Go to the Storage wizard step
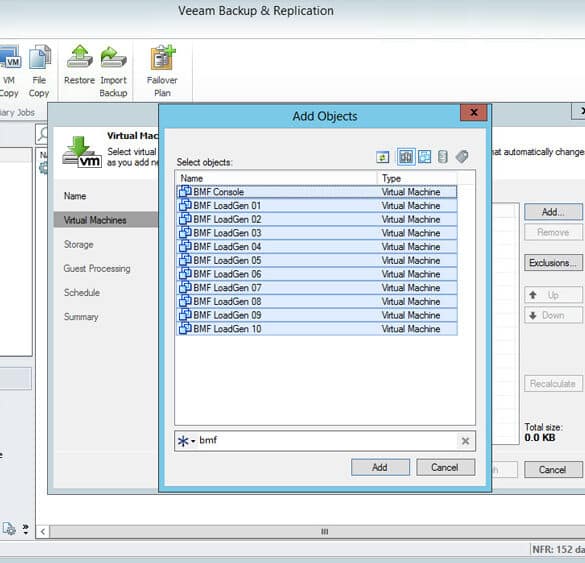Viewport: 585px width, 563px height. pos(78,244)
